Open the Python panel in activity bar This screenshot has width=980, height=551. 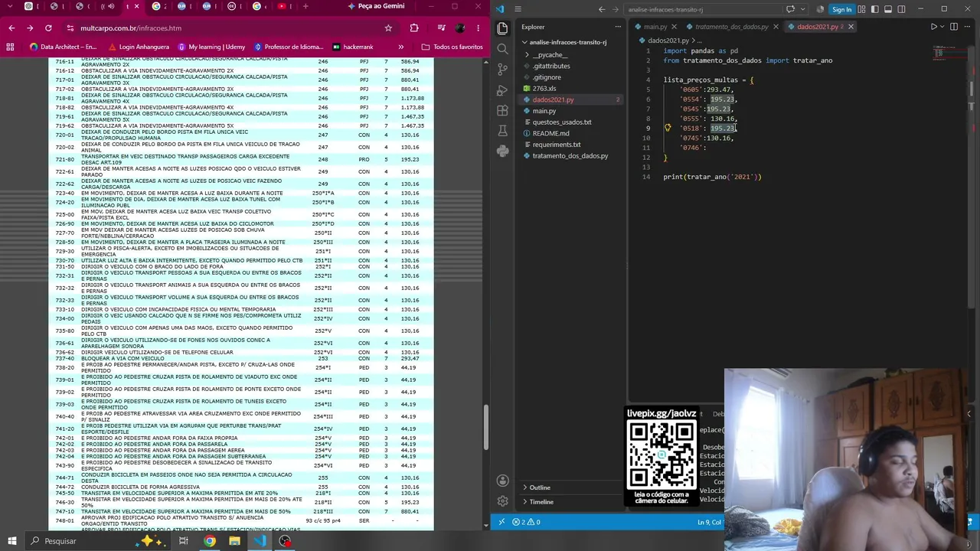pos(502,151)
